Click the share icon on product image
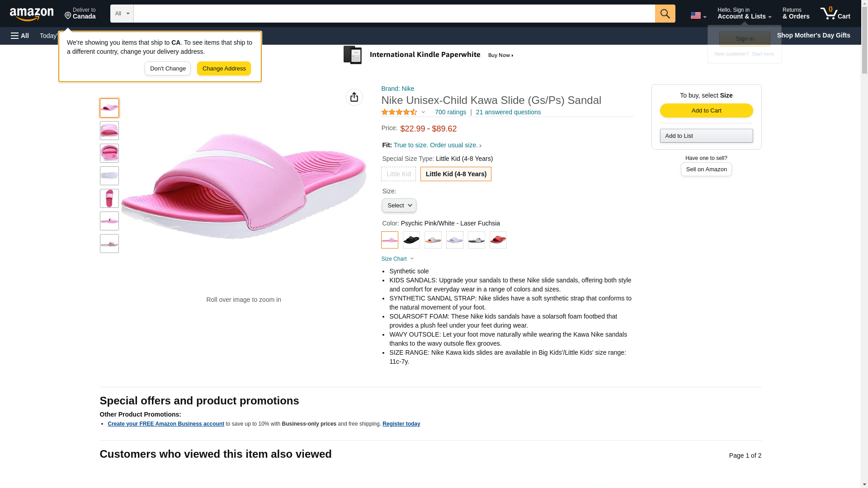 point(354,97)
